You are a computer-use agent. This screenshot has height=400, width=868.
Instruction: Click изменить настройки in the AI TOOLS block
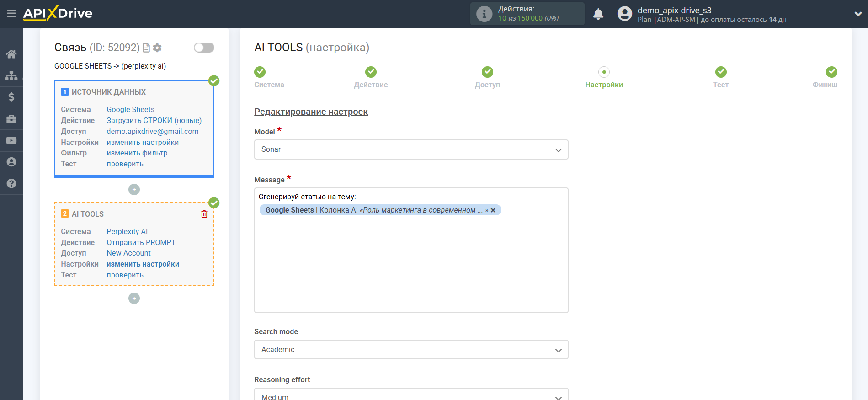point(143,264)
